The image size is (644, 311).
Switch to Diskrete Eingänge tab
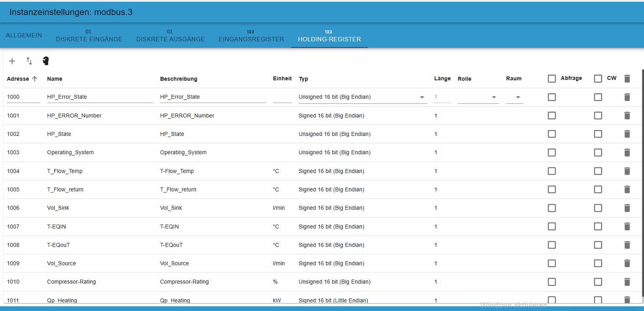[89, 36]
